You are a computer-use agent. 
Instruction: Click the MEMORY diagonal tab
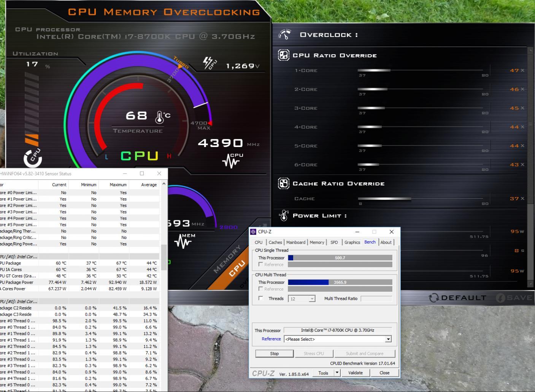click(x=227, y=259)
